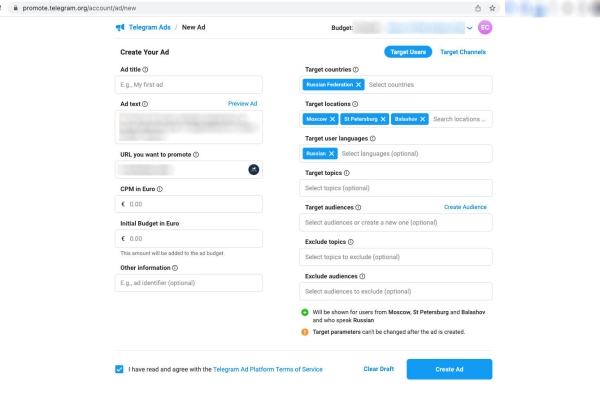600x401 pixels.
Task: Focus the Other information field
Action: point(189,283)
